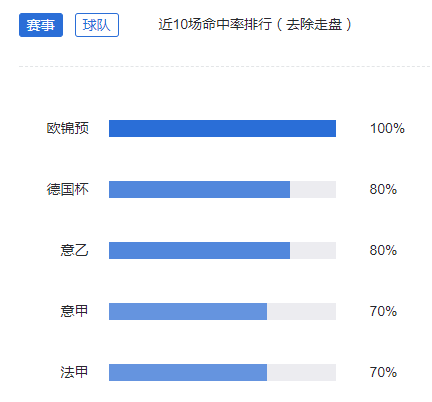Click the 意甲 filled progress bar

pos(188,311)
